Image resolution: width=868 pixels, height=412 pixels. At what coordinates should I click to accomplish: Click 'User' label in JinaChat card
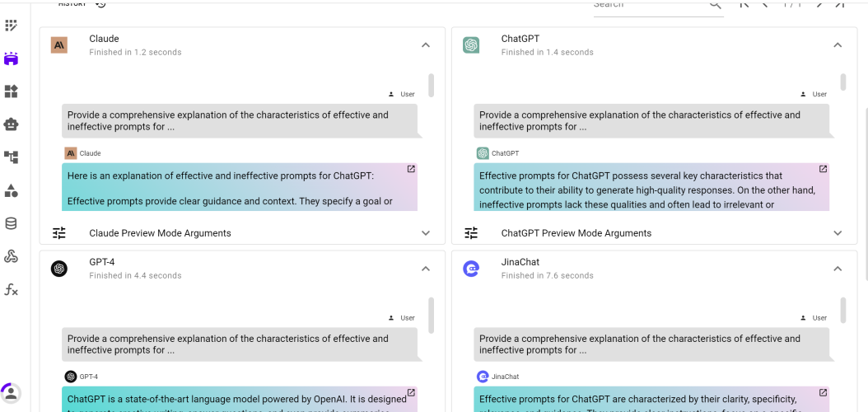(x=820, y=318)
